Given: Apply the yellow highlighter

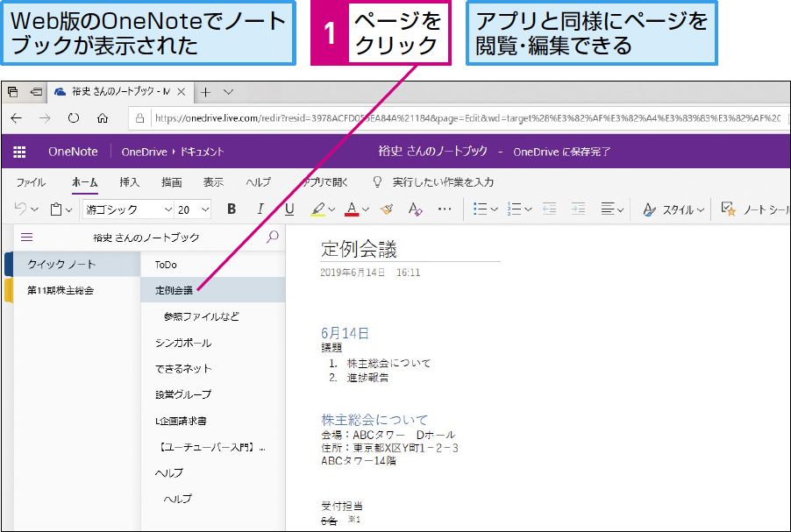Looking at the screenshot, I should [317, 209].
